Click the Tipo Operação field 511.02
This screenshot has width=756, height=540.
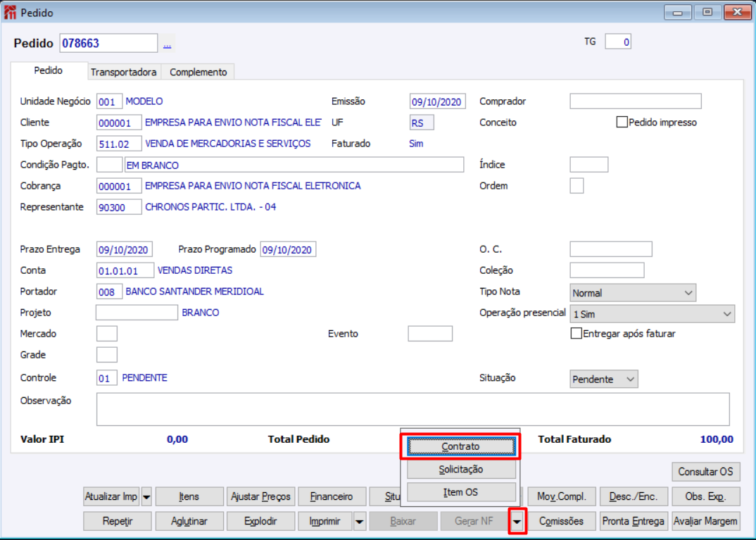point(119,144)
